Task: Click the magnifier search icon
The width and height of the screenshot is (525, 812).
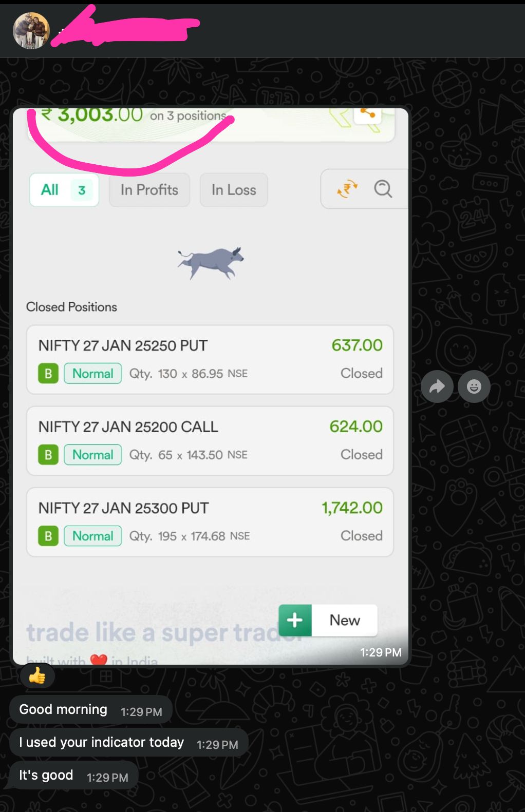Action: coord(383,189)
